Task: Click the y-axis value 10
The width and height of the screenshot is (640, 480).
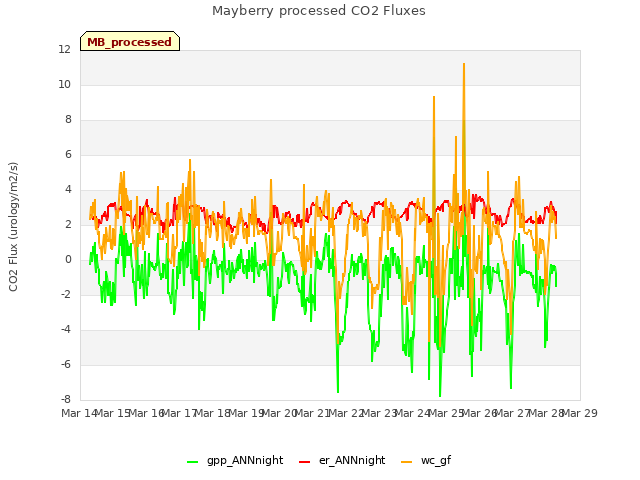Action: point(64,84)
